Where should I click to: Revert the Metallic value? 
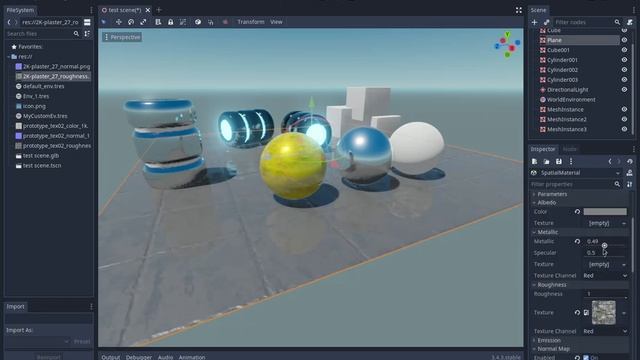(577, 242)
